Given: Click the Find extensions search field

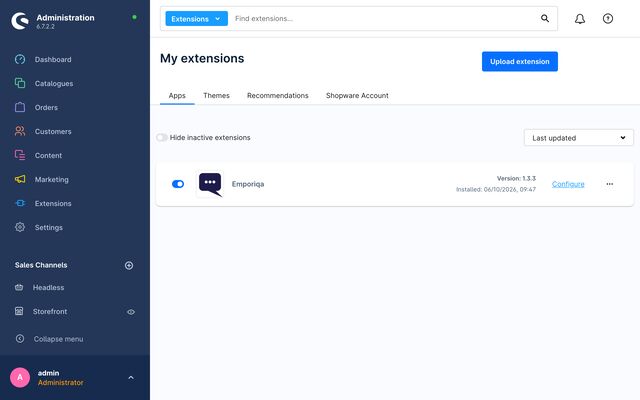Looking at the screenshot, I should 384,19.
